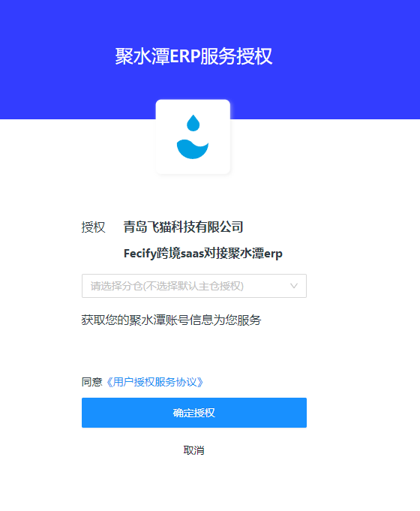Open the 《用户授权服务协议》 agreement link
Viewport: 420px width, 511px height.
coord(154,382)
